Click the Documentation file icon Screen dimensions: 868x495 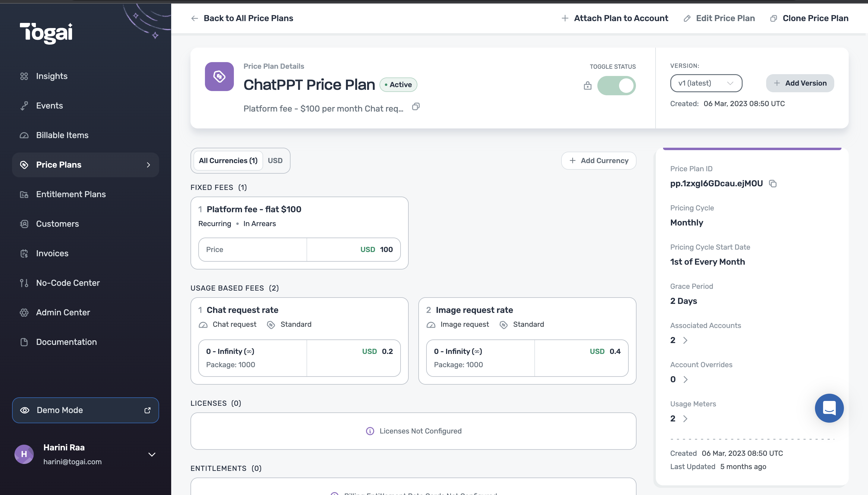click(x=24, y=342)
